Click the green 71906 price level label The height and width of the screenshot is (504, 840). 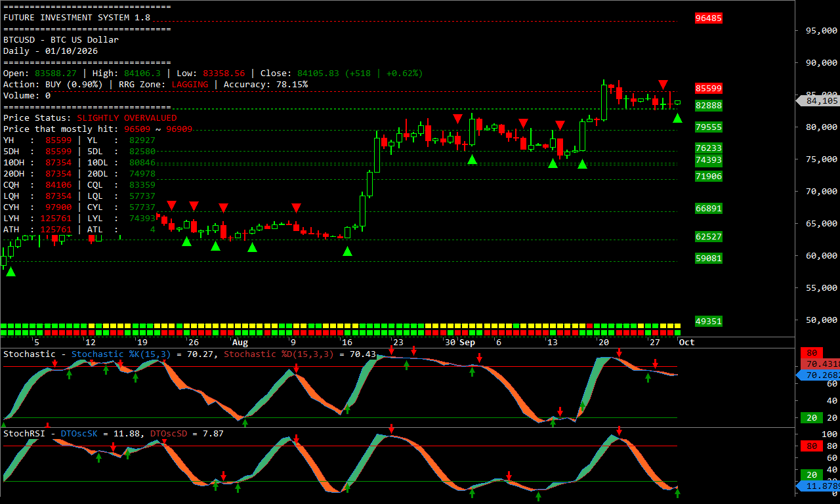[709, 176]
